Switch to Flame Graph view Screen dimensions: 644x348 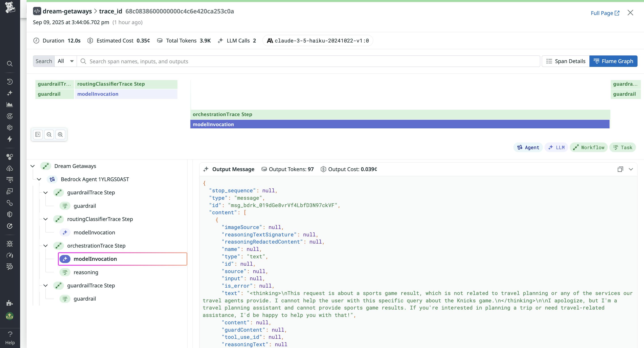[613, 61]
